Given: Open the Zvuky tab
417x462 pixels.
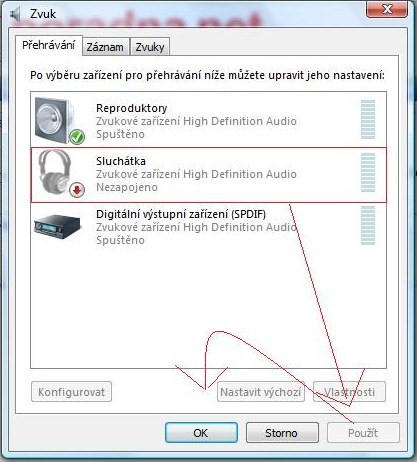Looking at the screenshot, I should [x=150, y=47].
